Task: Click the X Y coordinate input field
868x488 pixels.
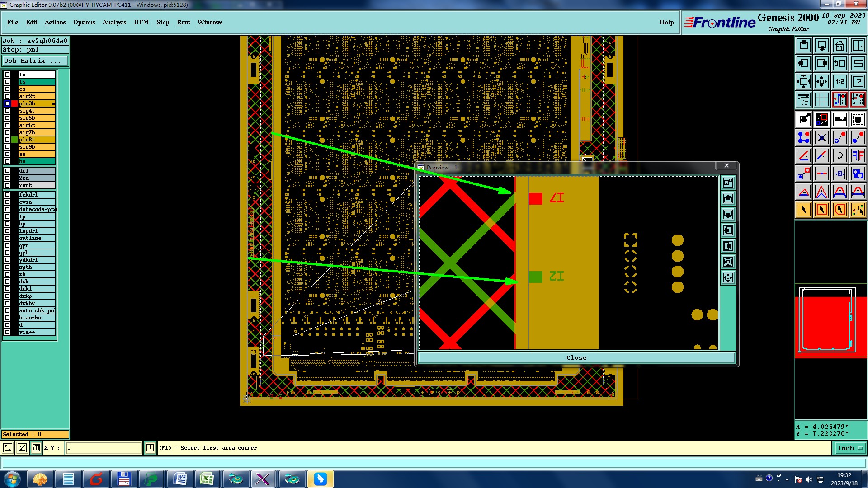Action: click(104, 448)
